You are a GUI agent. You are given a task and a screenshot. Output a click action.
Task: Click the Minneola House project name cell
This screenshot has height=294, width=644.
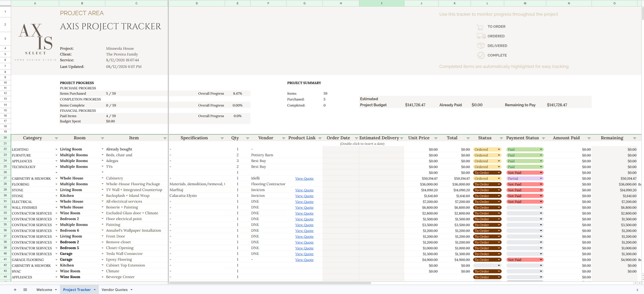120,49
